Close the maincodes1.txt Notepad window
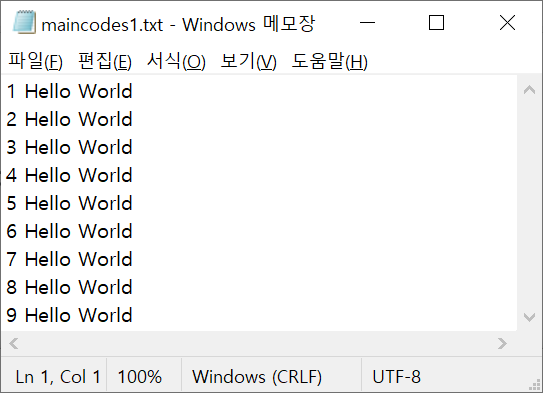Viewport: 543px width, 393px height. (507, 23)
